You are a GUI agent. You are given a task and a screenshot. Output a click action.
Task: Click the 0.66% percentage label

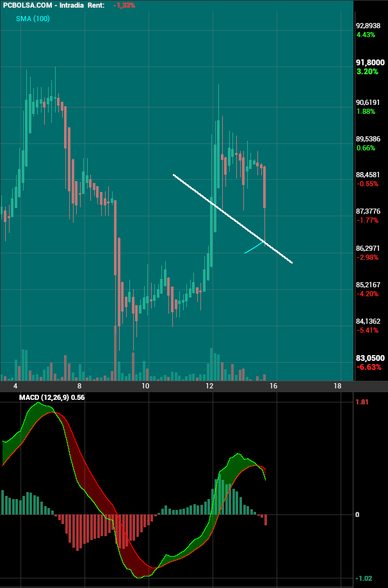[366, 148]
